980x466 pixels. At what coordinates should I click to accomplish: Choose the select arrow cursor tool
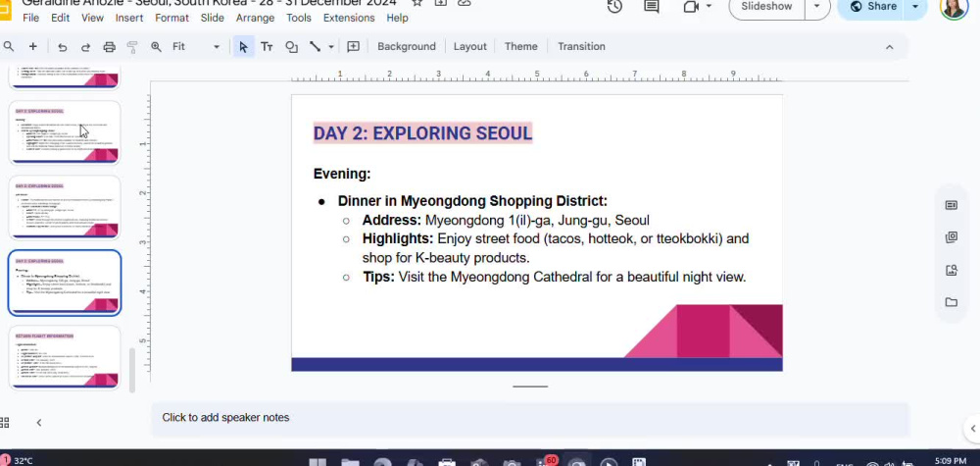coord(243,46)
